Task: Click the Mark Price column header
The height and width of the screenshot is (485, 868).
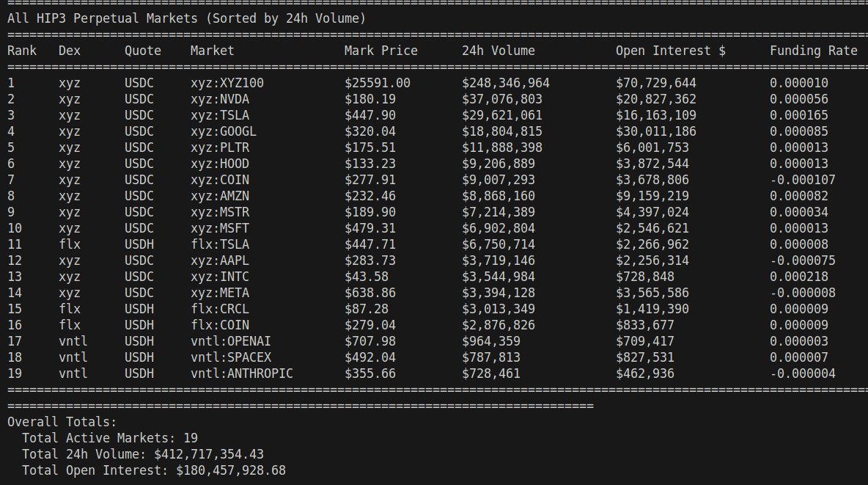Action: click(x=380, y=51)
